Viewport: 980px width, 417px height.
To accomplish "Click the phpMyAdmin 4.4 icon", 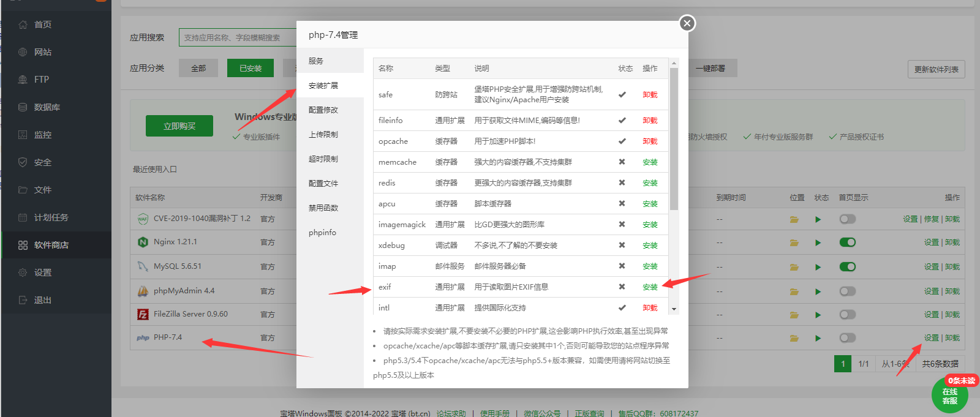I will click(x=143, y=291).
